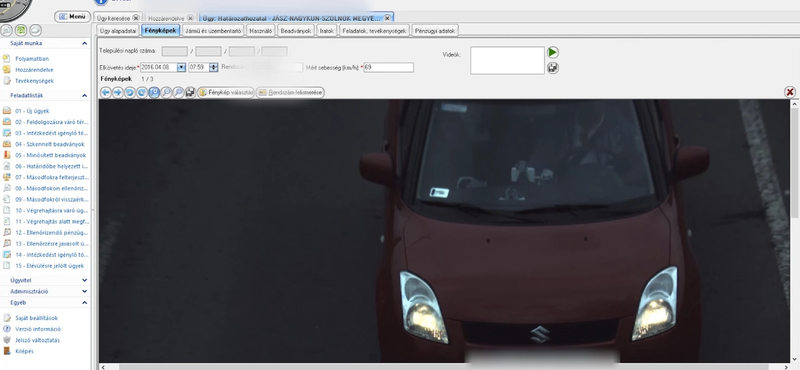Viewport: 800px width, 370px height.
Task: Open Hozzárendelve in the sidebar
Action: click(x=34, y=70)
